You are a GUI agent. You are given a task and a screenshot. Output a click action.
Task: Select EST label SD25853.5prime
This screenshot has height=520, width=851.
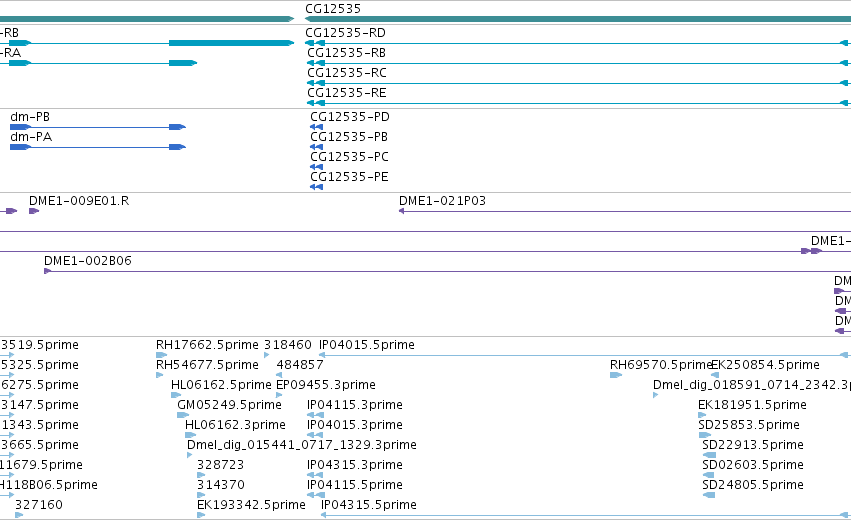click(749, 426)
